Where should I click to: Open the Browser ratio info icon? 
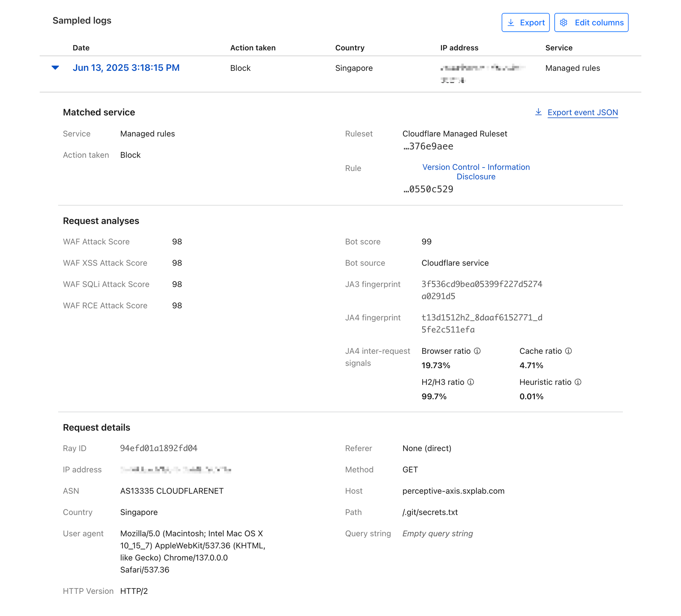click(x=477, y=351)
